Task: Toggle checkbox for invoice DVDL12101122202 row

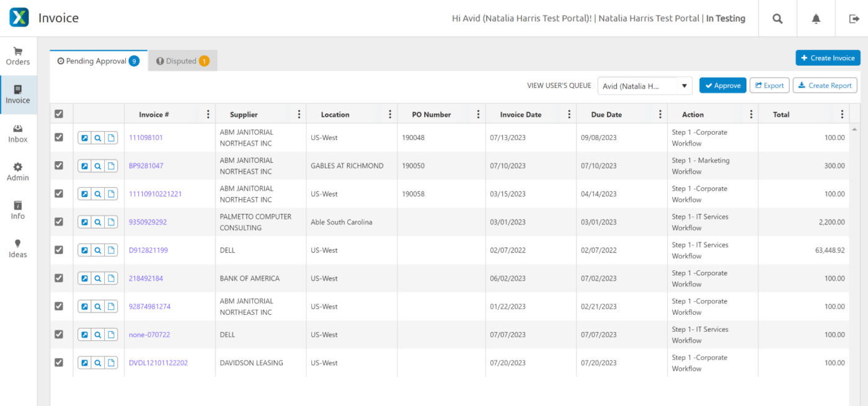Action: pos(59,362)
